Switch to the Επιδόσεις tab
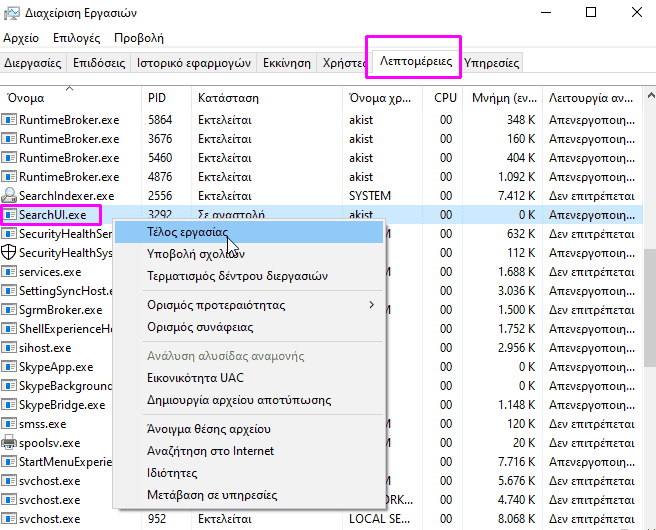Viewport: 656px width, 530px height. pos(99,63)
